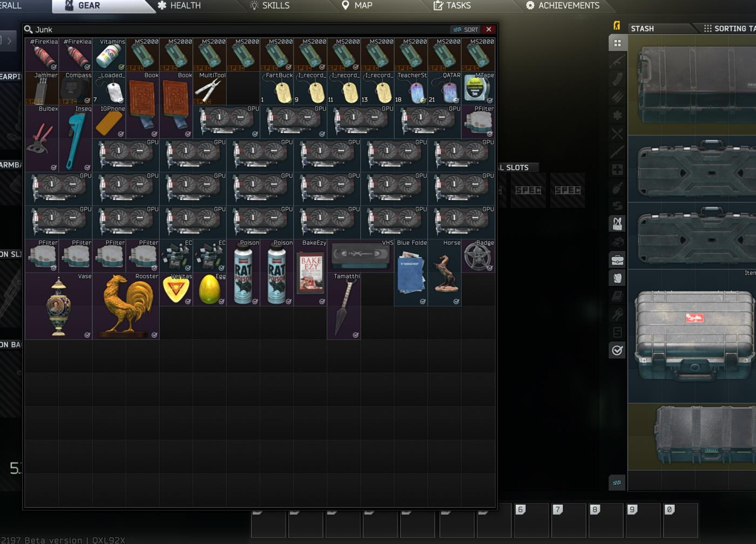
Task: Click hotbar slot 8
Action: pos(606,520)
